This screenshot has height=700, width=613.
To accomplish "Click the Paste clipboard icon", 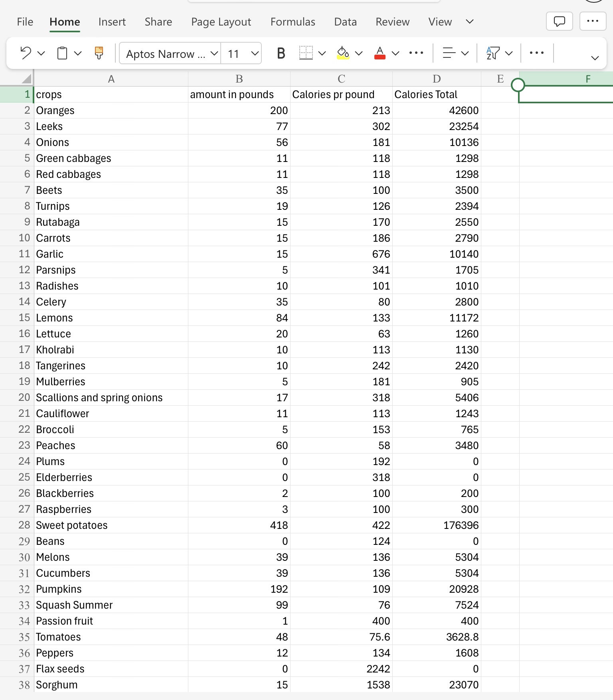I will coord(62,53).
